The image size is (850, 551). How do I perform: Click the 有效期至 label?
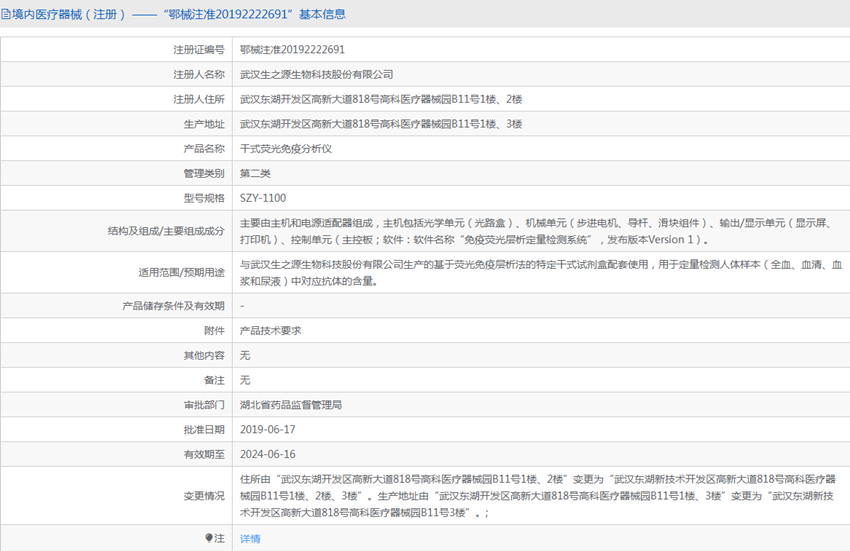point(204,454)
